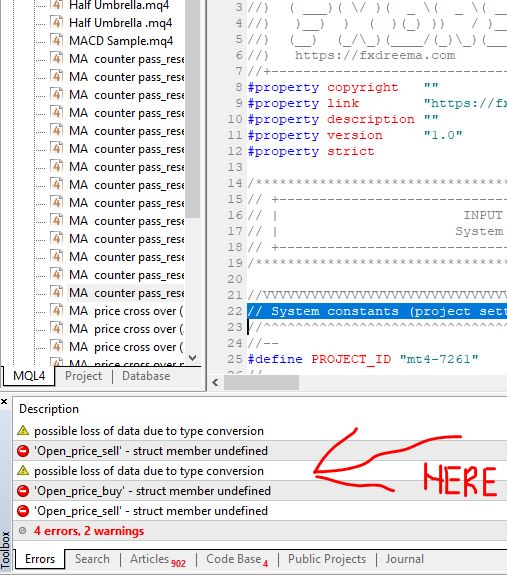
Task: Click the '#property link' code line
Action: 377,103
